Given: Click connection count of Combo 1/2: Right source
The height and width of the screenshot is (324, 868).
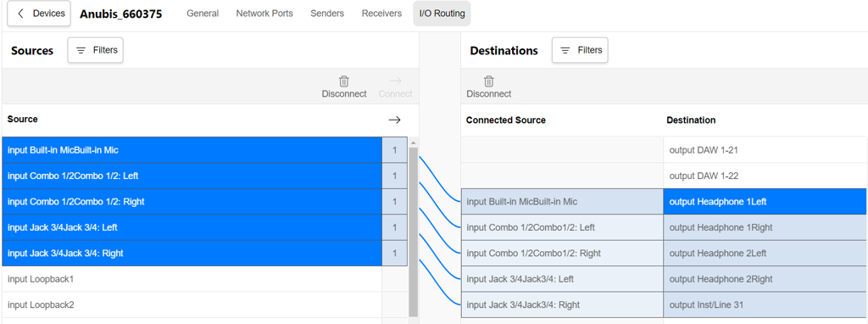Looking at the screenshot, I should point(395,202).
